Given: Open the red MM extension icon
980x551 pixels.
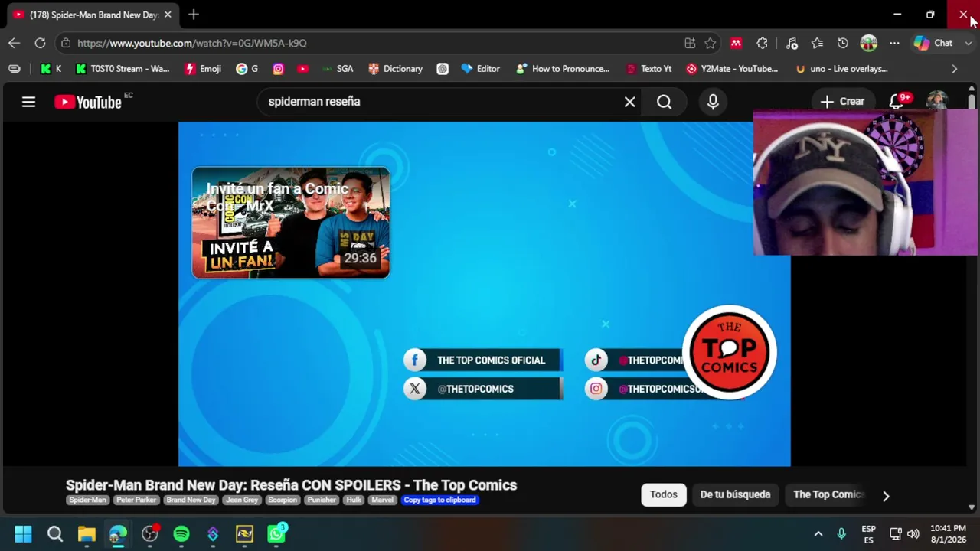Looking at the screenshot, I should tap(736, 43).
